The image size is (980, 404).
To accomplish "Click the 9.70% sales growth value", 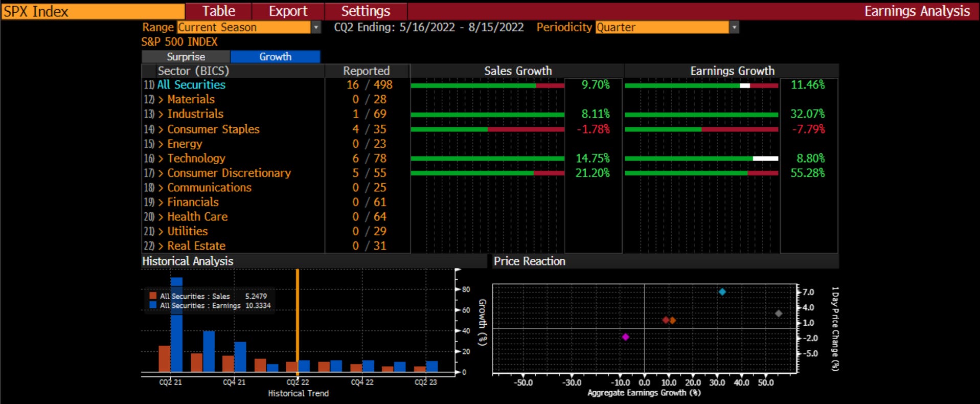I will coord(596,85).
